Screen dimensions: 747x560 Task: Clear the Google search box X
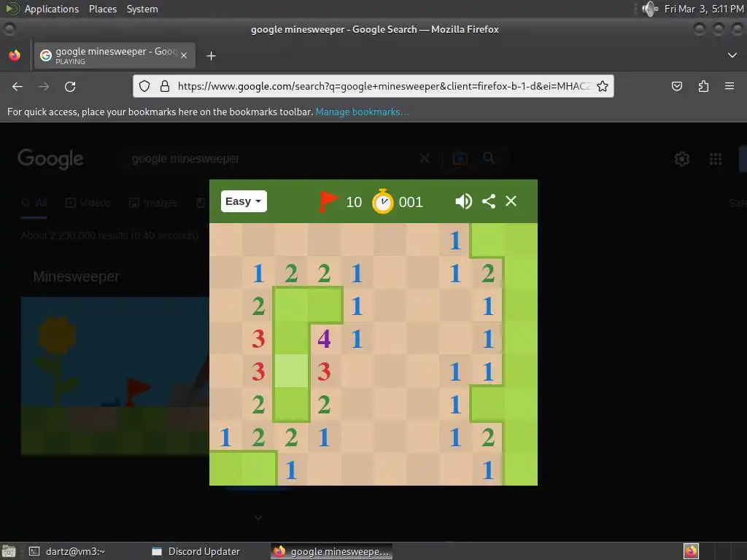click(x=425, y=158)
